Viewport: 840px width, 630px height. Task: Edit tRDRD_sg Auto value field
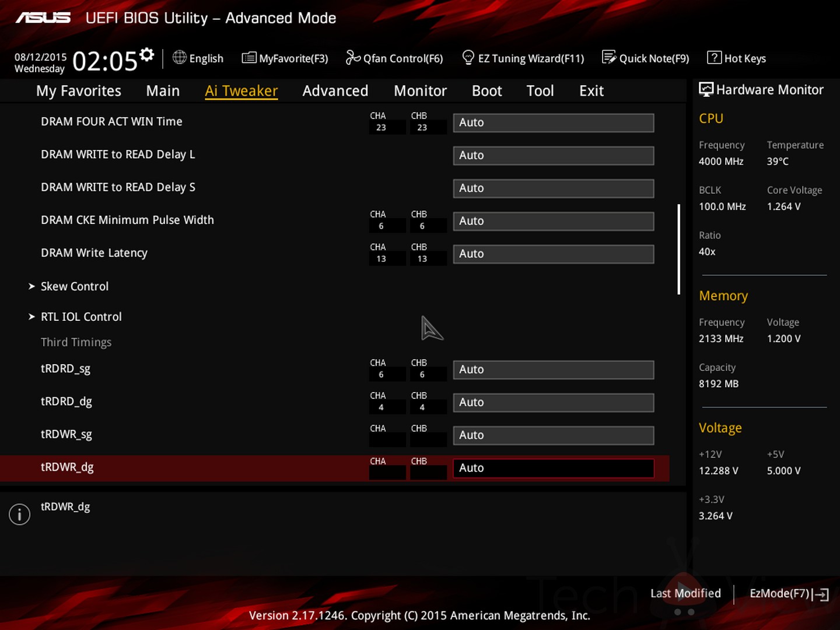(554, 369)
